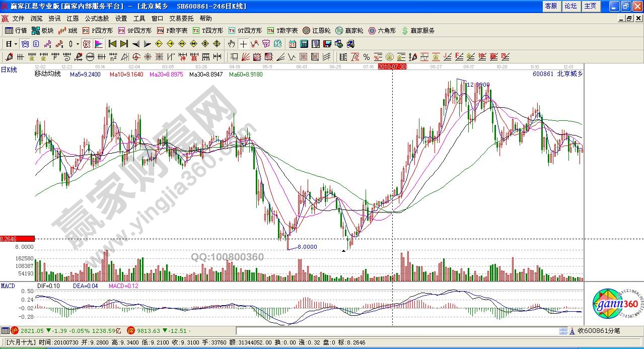Open the K线 candlestick chart view

(x=68, y=31)
